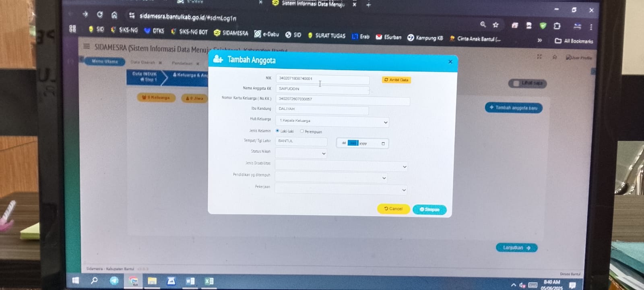Screen dimensions: 644x290
Task: Open the DTKS bookmark
Action: [154, 31]
